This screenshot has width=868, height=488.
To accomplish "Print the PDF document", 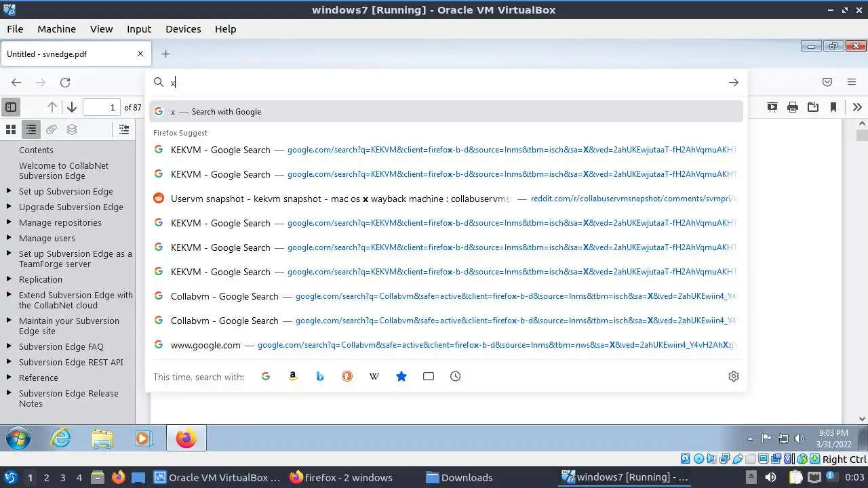I will coord(793,107).
